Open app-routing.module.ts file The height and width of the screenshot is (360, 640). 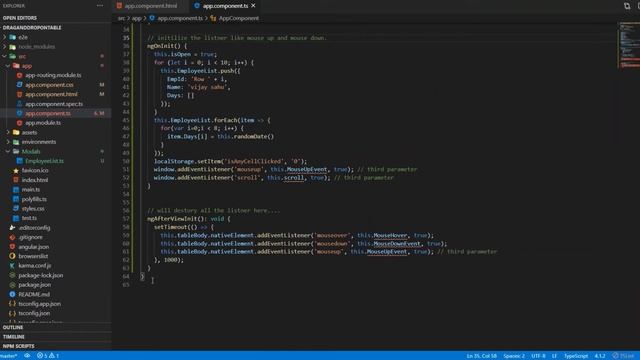pos(53,75)
